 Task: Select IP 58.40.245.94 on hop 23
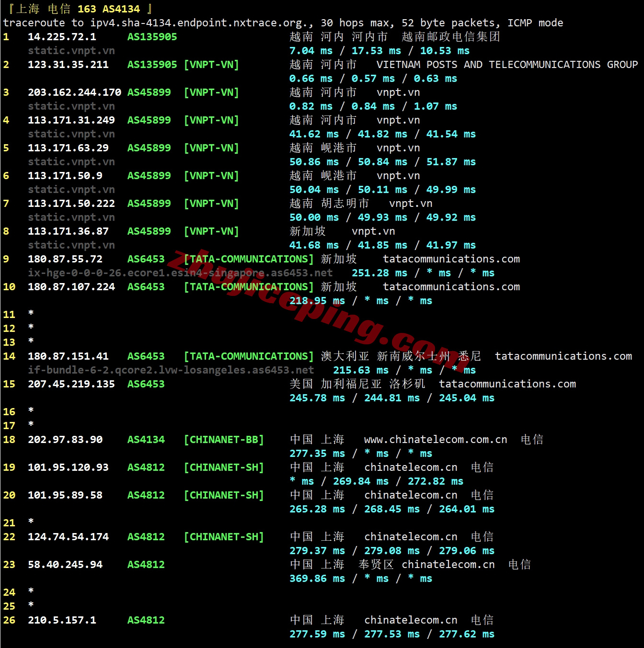[65, 565]
